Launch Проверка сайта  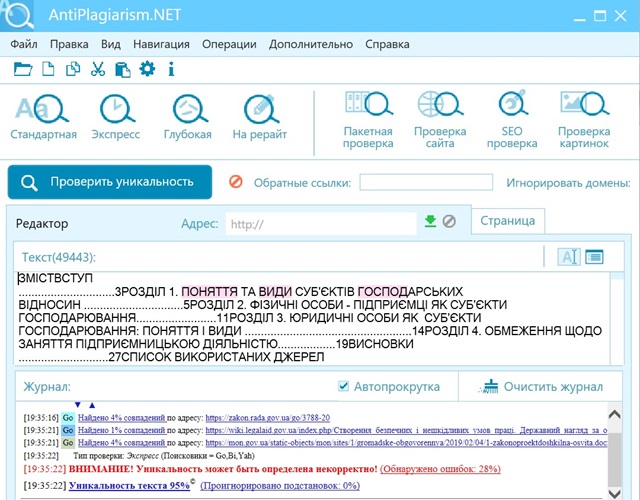click(x=440, y=120)
